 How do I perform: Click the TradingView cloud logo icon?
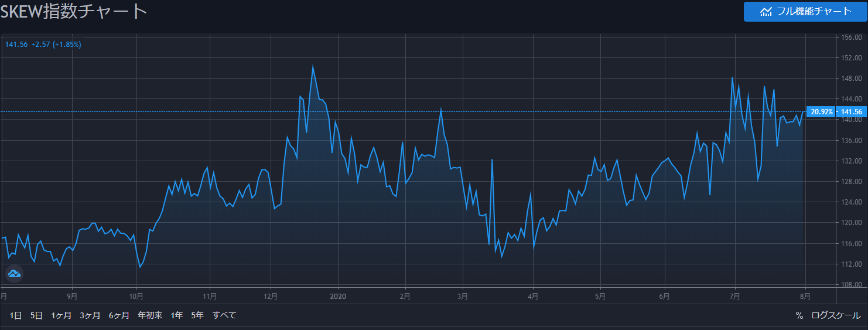coord(14,273)
